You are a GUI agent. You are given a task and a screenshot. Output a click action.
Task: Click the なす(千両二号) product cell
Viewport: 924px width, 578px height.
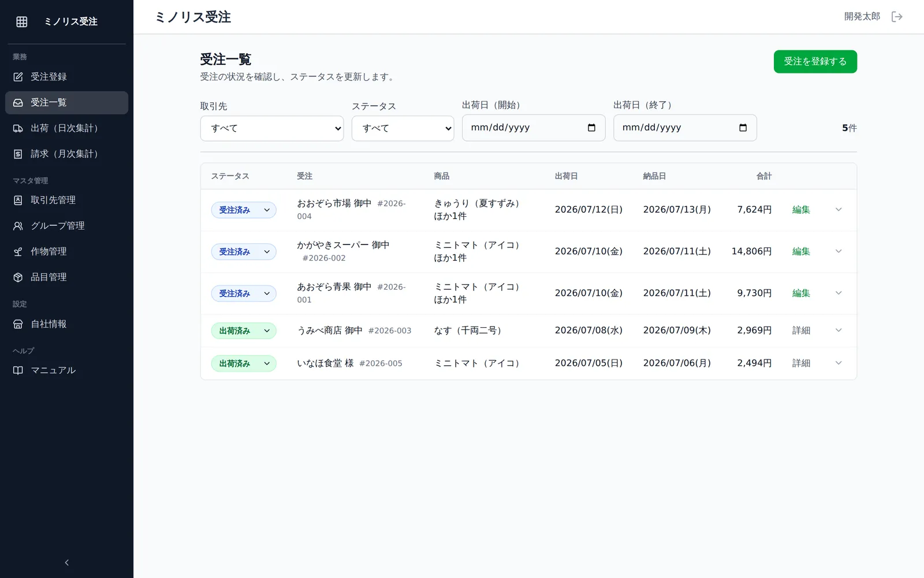click(x=470, y=331)
